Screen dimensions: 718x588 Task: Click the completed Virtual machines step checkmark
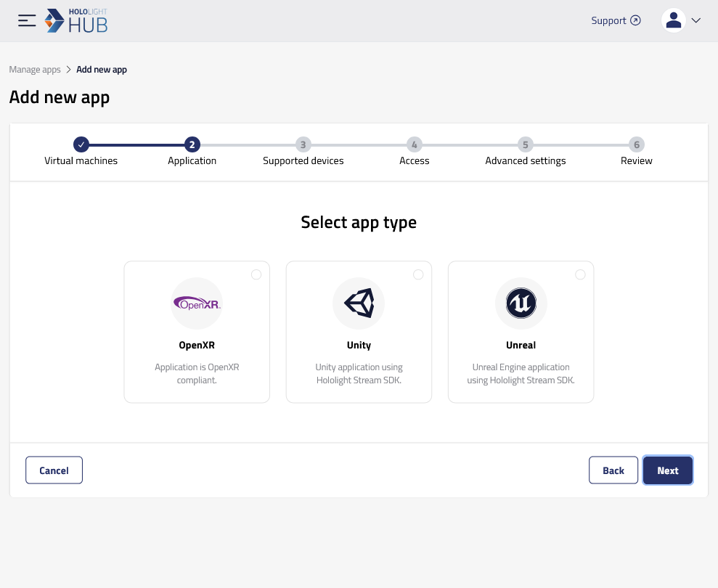click(x=81, y=144)
